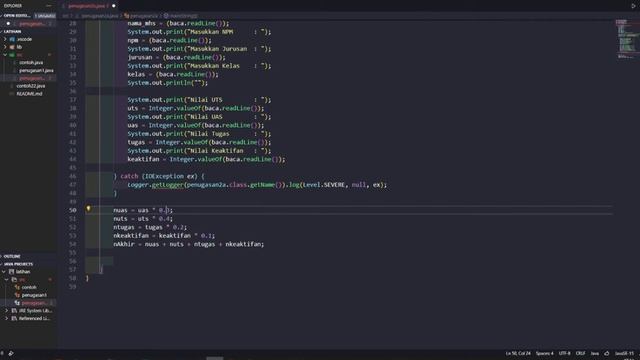The width and height of the screenshot is (640, 360).
Task: Collapse the src chevron in Java Projects
Action: click(7, 280)
